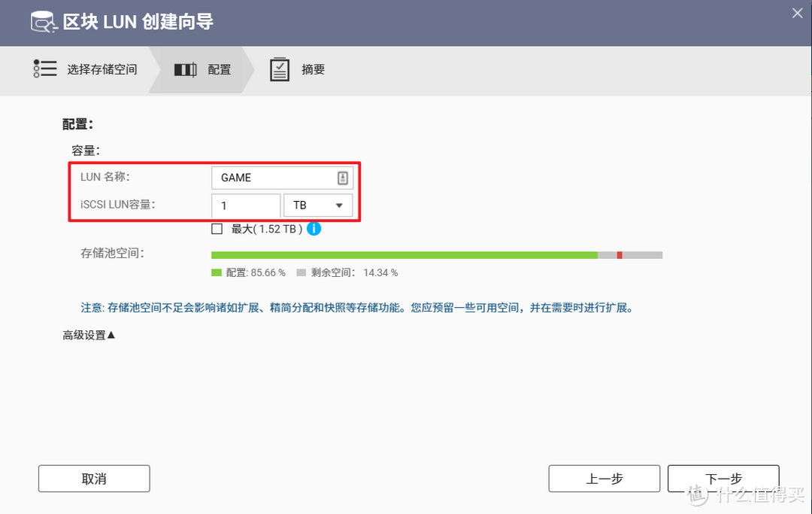Switch to the 摘要 step

point(313,68)
